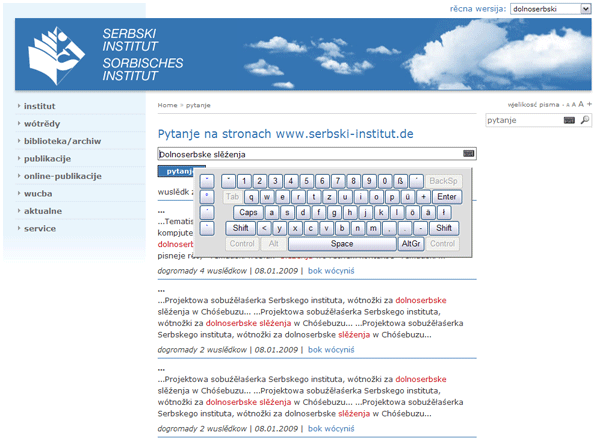This screenshot has height=441, width=600.
Task: Click the q key on virtual keyboard
Action: (x=251, y=197)
